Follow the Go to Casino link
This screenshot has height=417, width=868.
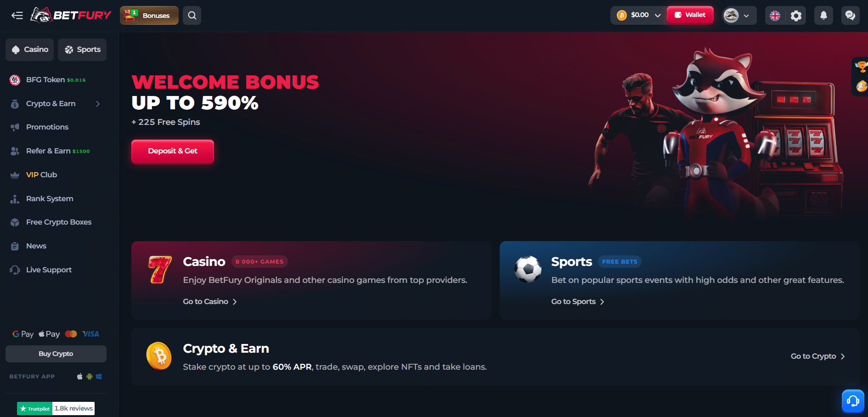point(210,302)
